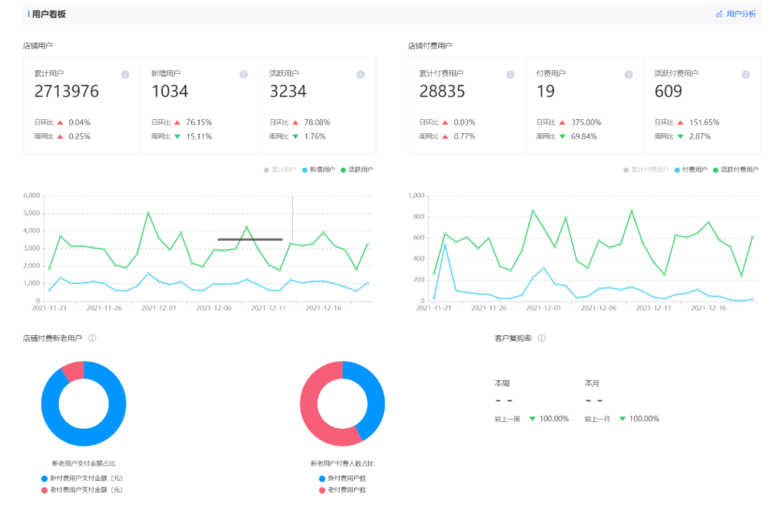Image resolution: width=769 pixels, height=532 pixels.
Task: Click the 19 paying users value
Action: 546,91
